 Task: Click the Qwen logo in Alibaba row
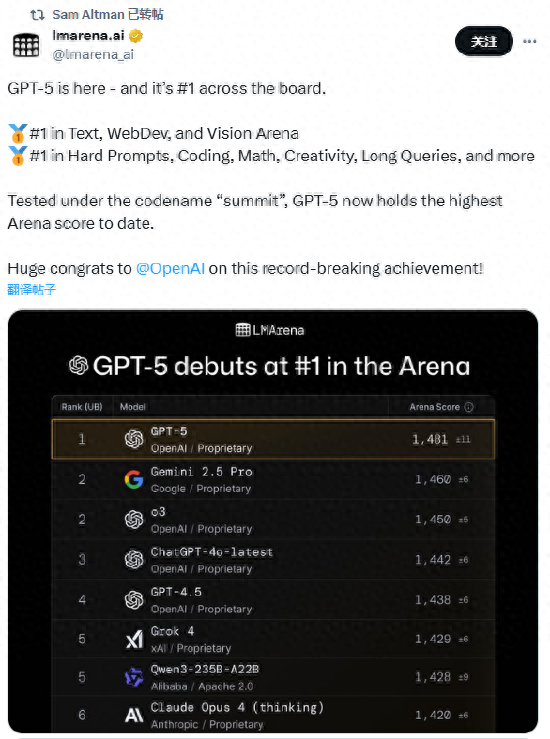pyautogui.click(x=134, y=677)
